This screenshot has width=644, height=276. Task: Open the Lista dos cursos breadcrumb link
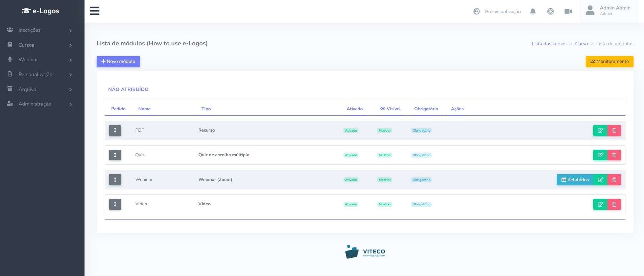549,44
